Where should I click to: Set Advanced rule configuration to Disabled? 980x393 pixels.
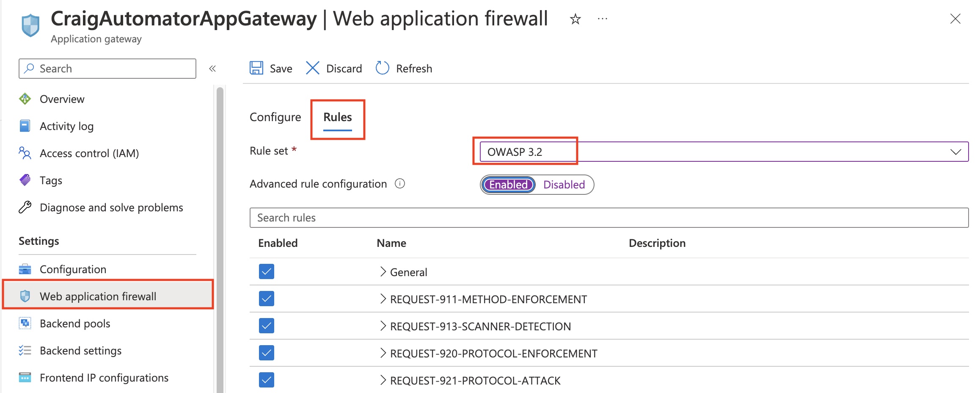(564, 185)
